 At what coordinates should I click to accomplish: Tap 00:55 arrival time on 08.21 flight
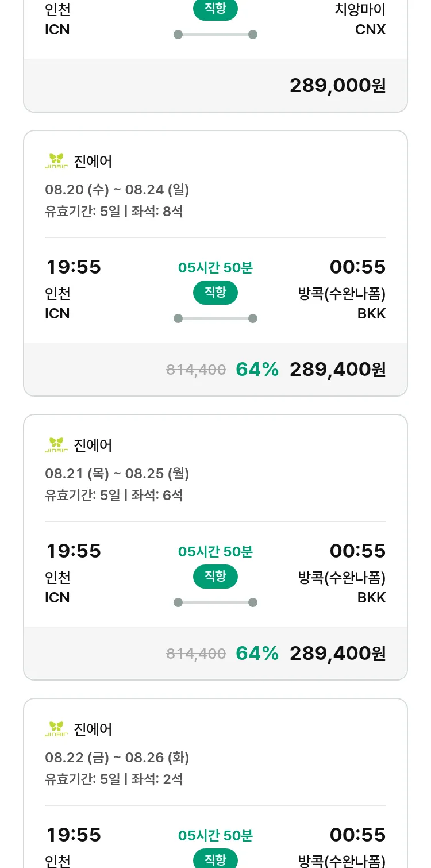point(357,551)
